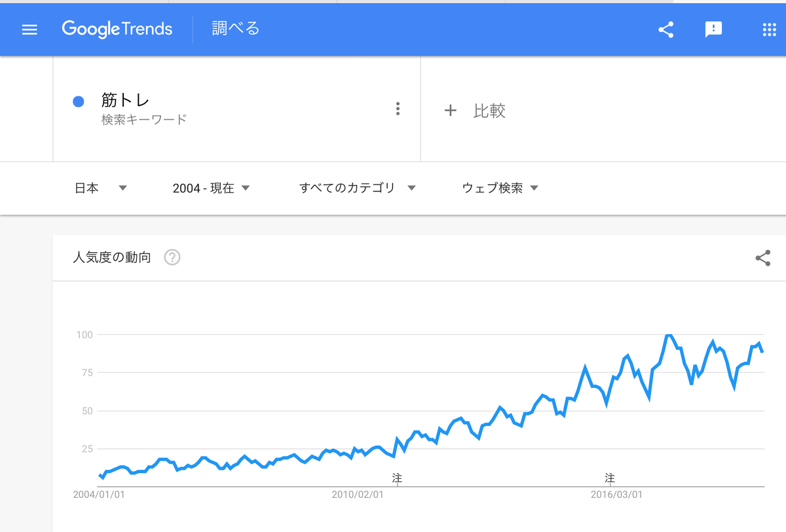This screenshot has width=786, height=532.
Task: Click the Google Trends logo
Action: click(117, 29)
